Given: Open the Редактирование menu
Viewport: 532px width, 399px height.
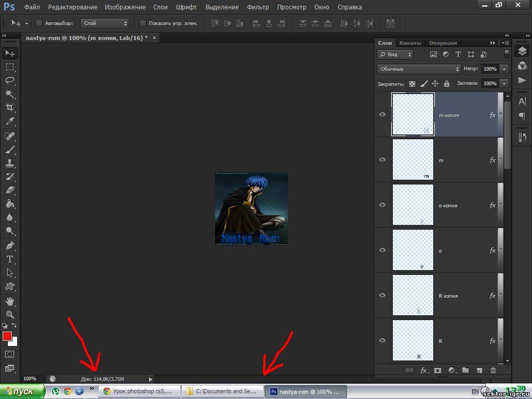Looking at the screenshot, I should [73, 7].
